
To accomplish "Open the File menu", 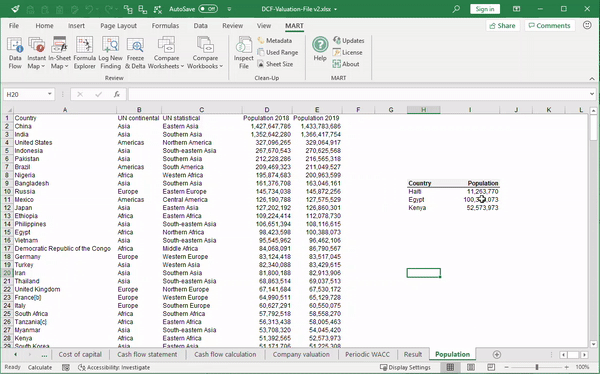I will [x=14, y=26].
